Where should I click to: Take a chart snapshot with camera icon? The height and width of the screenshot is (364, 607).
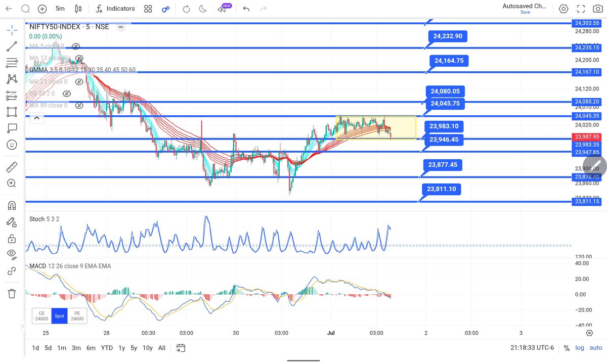tap(598, 9)
